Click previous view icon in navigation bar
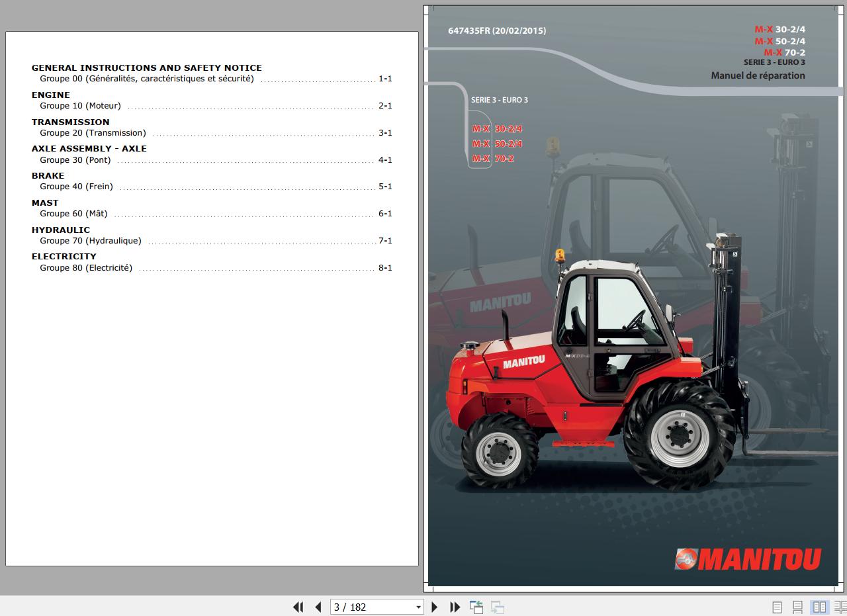 (x=476, y=607)
